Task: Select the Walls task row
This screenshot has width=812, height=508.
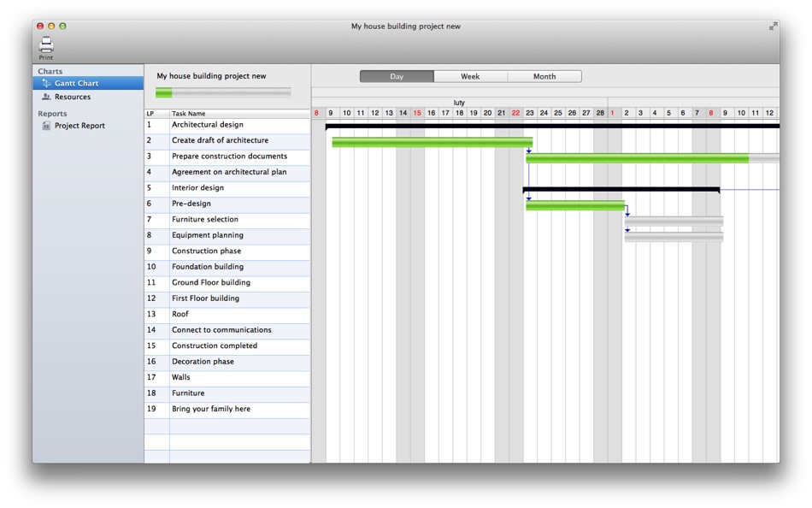Action: click(x=227, y=378)
